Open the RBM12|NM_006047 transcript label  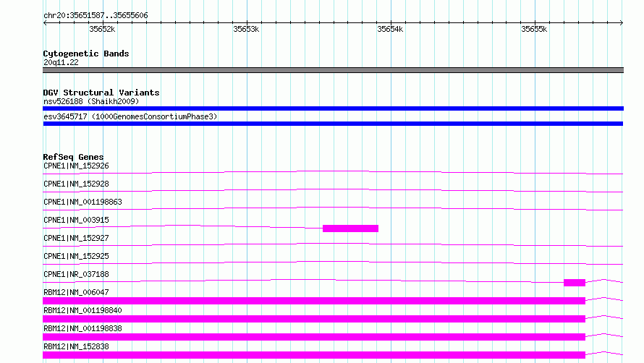click(76, 292)
